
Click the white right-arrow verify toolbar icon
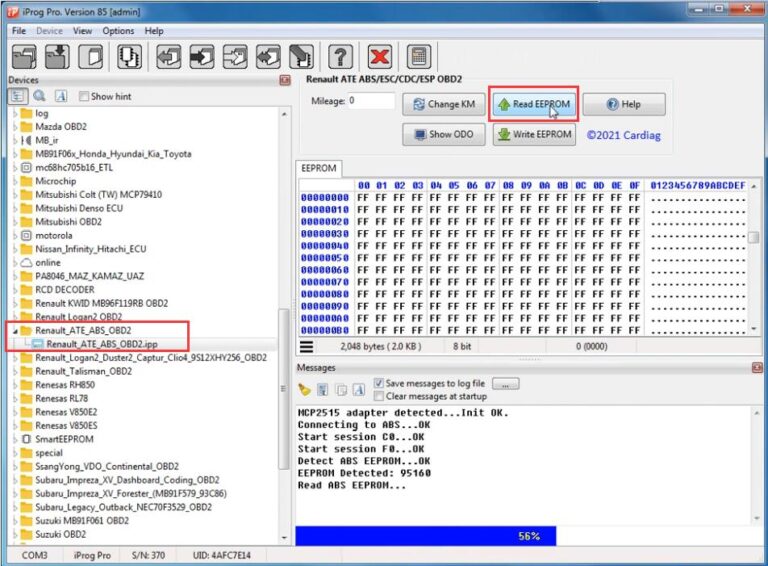235,56
